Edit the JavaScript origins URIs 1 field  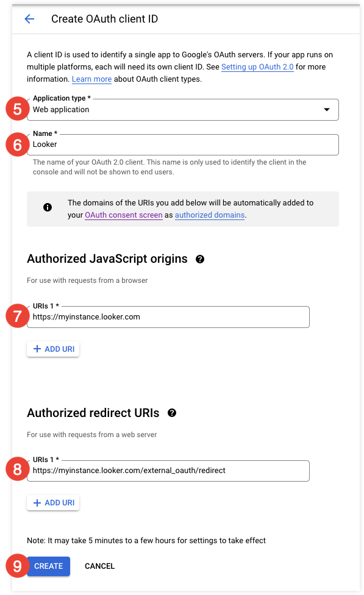(168, 317)
